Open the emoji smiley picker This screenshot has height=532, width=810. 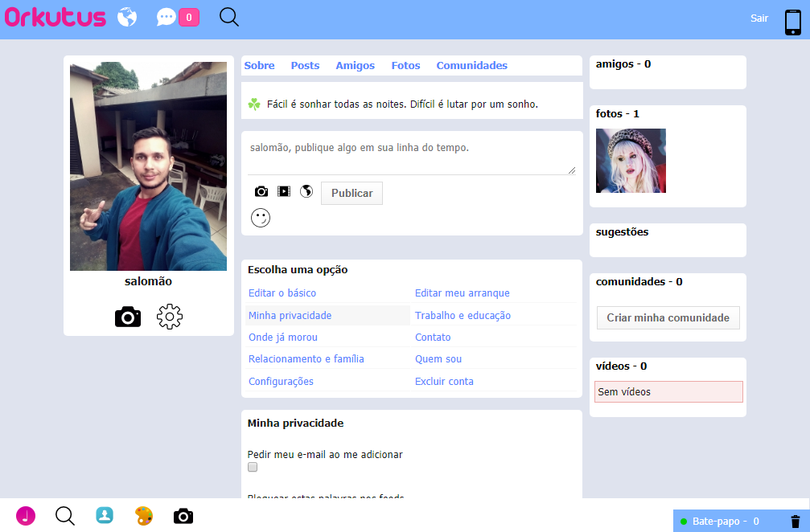click(x=260, y=217)
